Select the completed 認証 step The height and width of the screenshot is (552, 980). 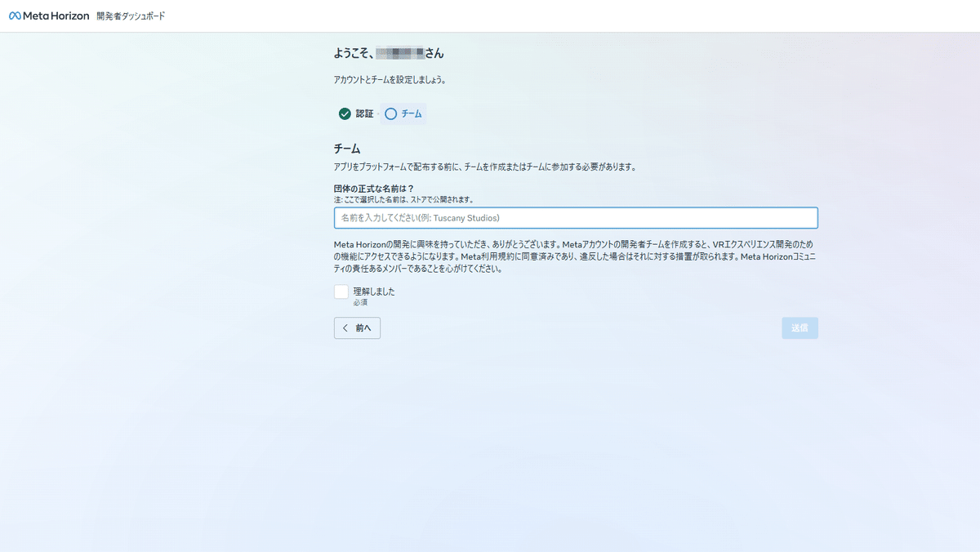coord(355,114)
